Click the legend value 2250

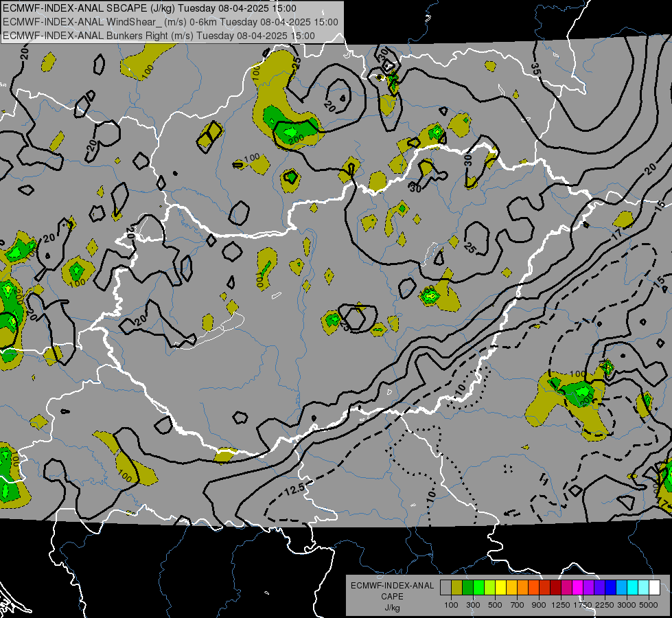(605, 605)
